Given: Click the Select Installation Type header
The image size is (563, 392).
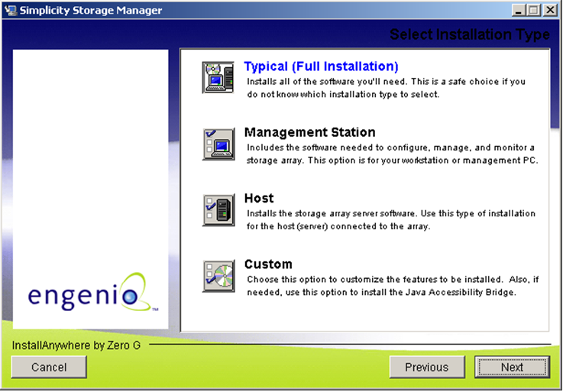Looking at the screenshot, I should [x=469, y=34].
